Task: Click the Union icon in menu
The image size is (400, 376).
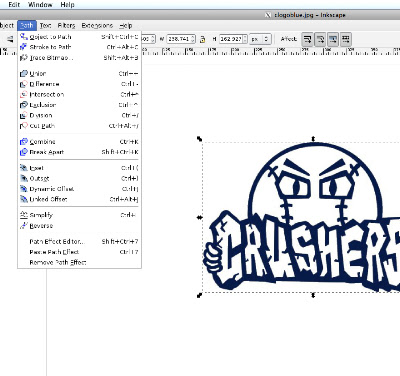Action: point(24,73)
